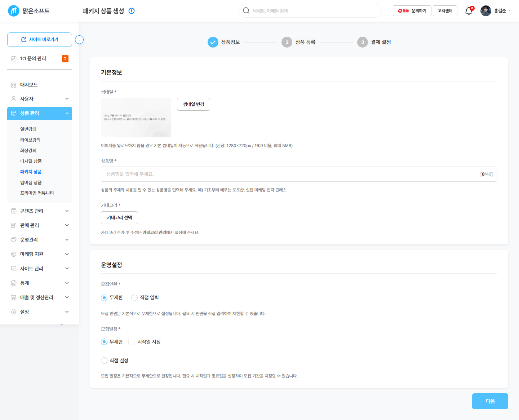Expand the 판매 관리 chevron
This screenshot has height=420, width=519.
[67, 225]
